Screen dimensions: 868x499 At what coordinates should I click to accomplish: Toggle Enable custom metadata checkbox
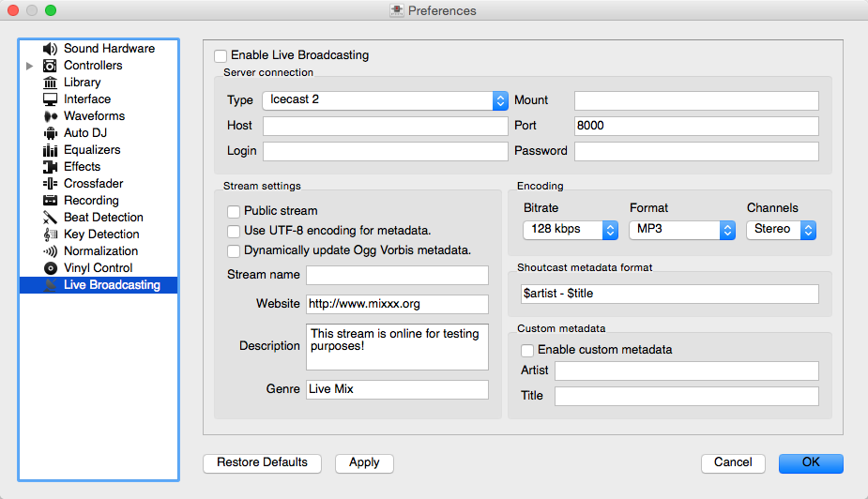point(527,350)
